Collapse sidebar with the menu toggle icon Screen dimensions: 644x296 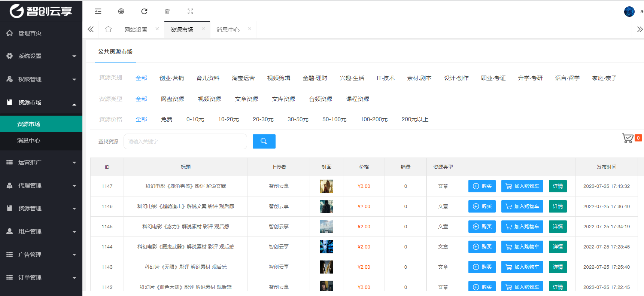[98, 11]
